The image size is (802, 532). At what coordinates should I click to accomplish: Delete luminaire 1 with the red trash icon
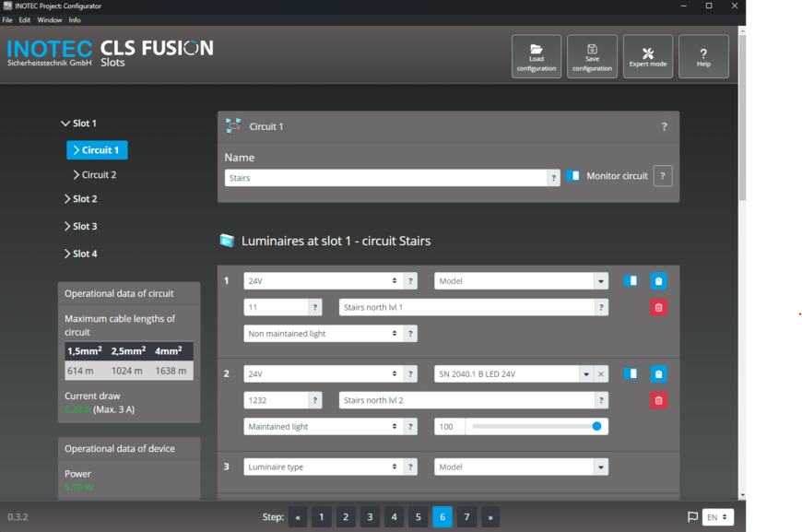tap(658, 307)
